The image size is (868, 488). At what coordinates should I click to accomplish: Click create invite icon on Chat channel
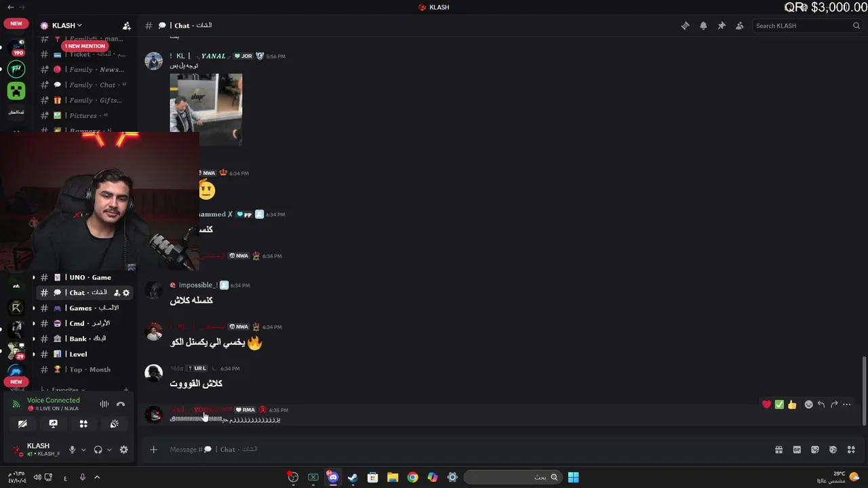[x=117, y=293]
